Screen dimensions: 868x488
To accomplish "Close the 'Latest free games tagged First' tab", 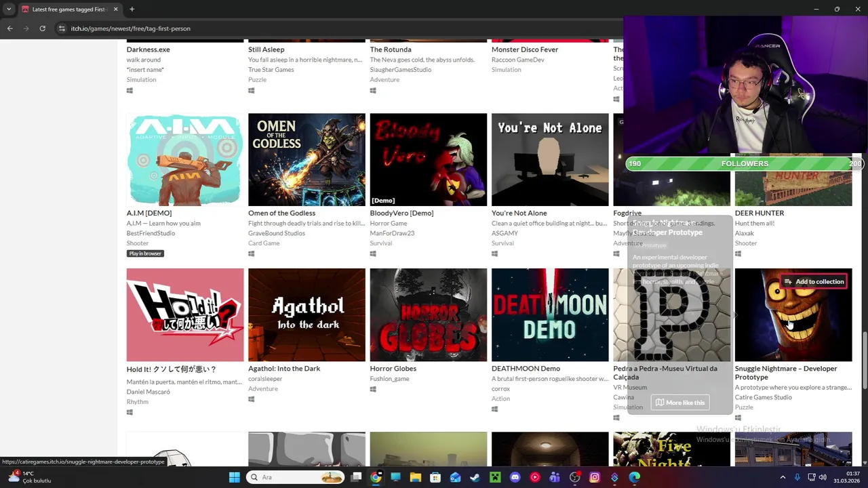I will [115, 9].
